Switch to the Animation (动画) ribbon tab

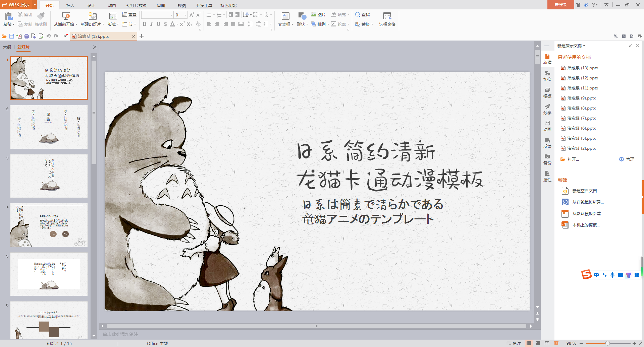[112, 5]
